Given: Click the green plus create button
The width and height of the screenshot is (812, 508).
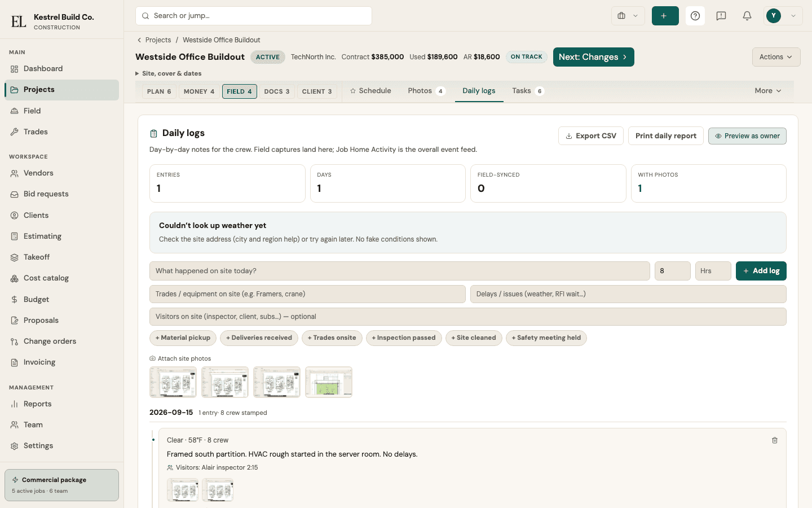Looking at the screenshot, I should point(665,16).
